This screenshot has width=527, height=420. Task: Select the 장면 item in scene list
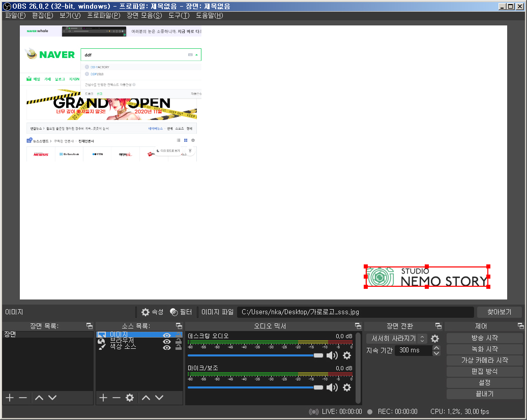[48, 335]
